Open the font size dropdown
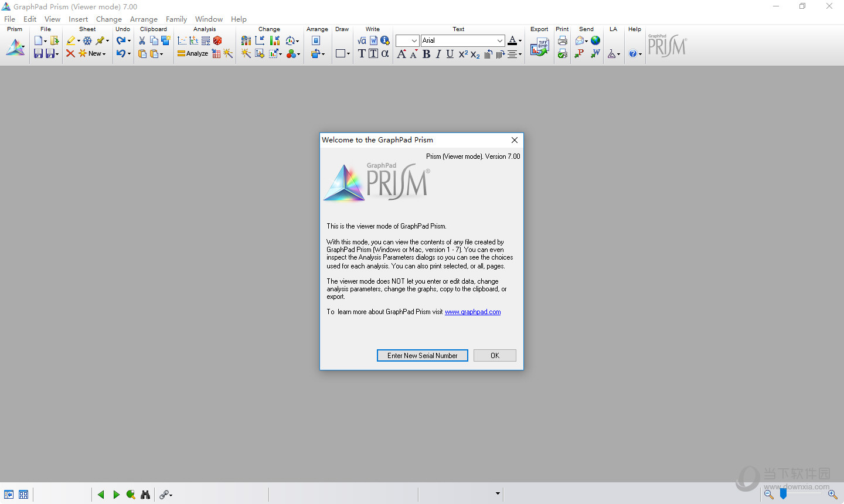 coord(414,40)
